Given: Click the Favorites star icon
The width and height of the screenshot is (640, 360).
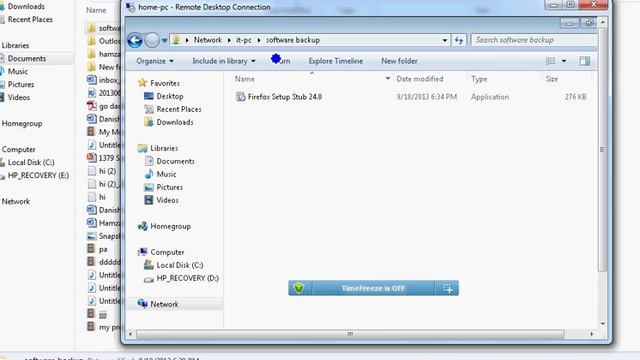Looking at the screenshot, I should point(142,83).
